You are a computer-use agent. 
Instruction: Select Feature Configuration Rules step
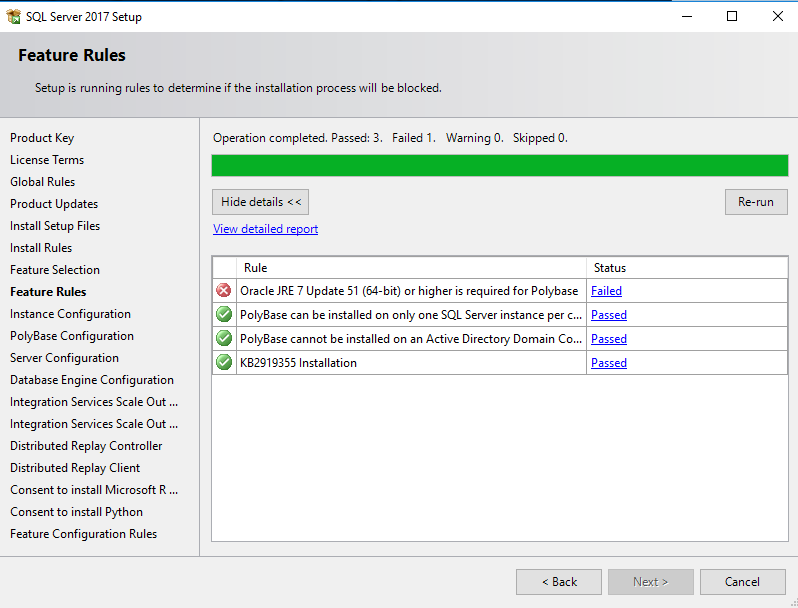83,534
